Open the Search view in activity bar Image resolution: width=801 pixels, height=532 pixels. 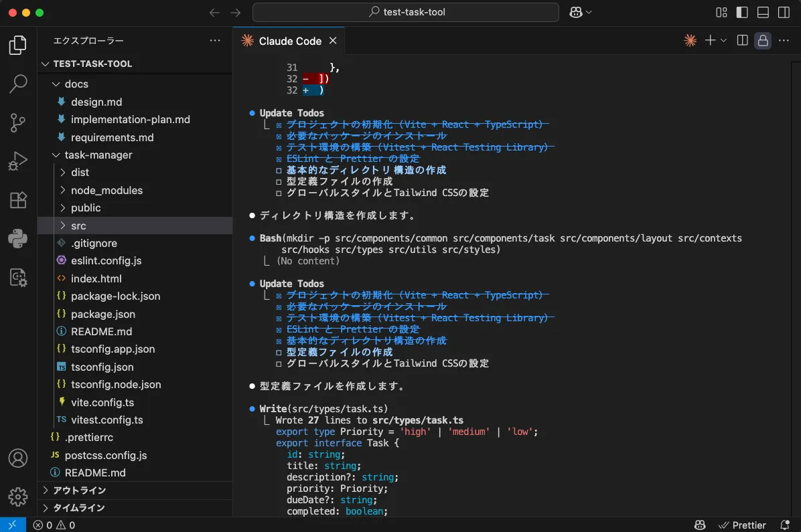pyautogui.click(x=18, y=84)
